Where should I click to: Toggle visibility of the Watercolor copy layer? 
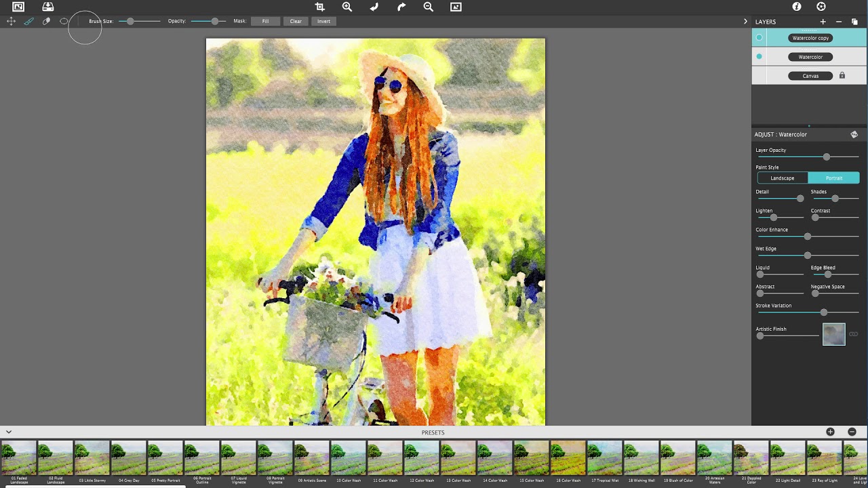(759, 37)
